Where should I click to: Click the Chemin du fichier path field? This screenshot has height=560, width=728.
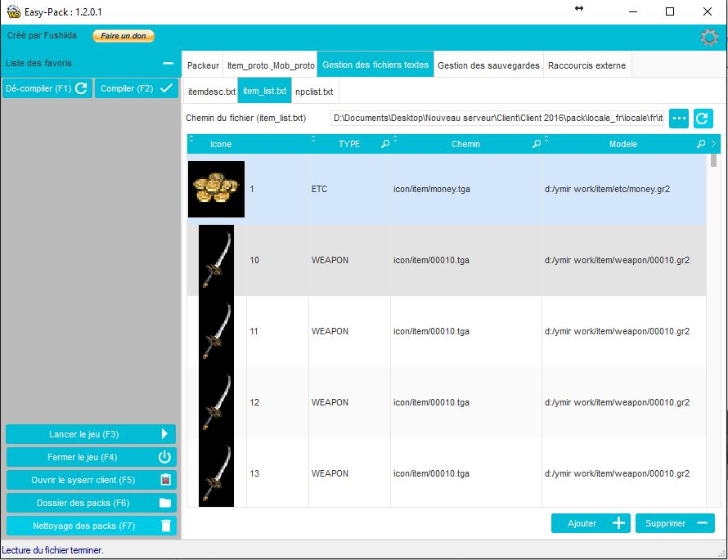(497, 119)
